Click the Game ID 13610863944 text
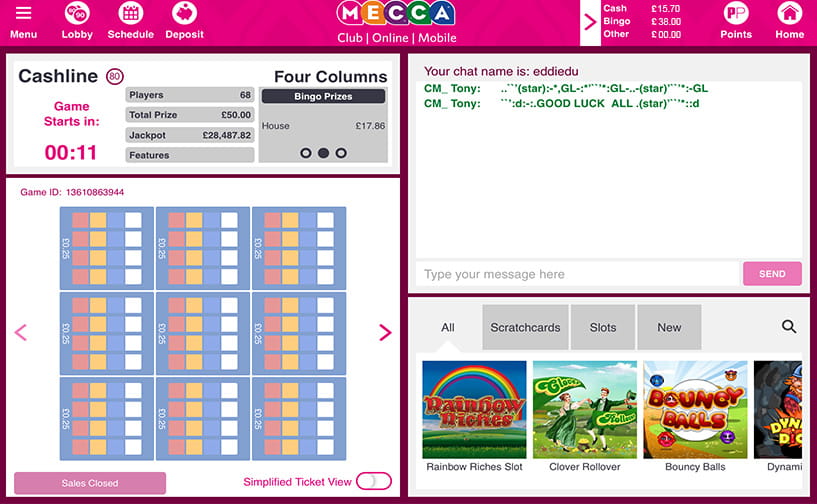 coord(72,192)
